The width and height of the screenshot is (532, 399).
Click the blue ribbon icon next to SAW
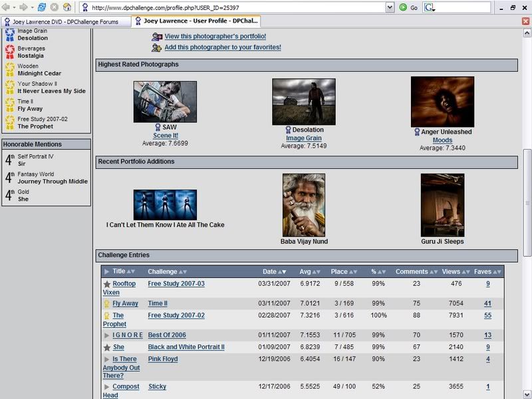158,127
